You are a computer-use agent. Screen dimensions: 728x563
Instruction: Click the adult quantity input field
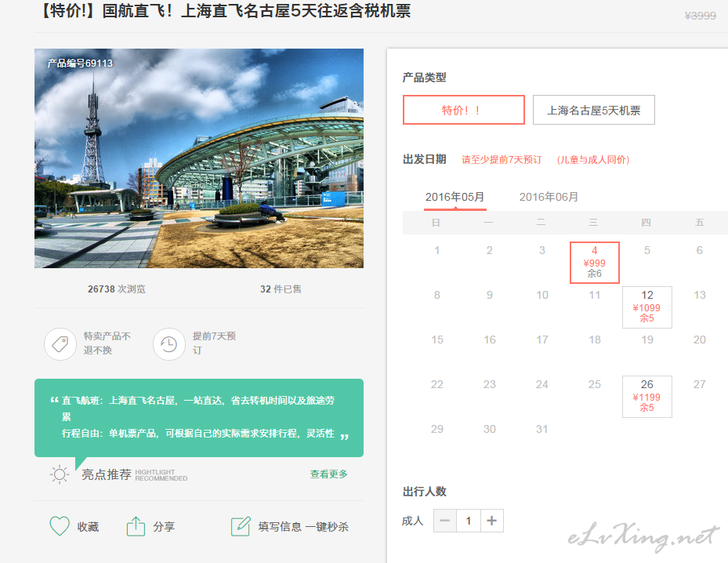click(x=469, y=521)
